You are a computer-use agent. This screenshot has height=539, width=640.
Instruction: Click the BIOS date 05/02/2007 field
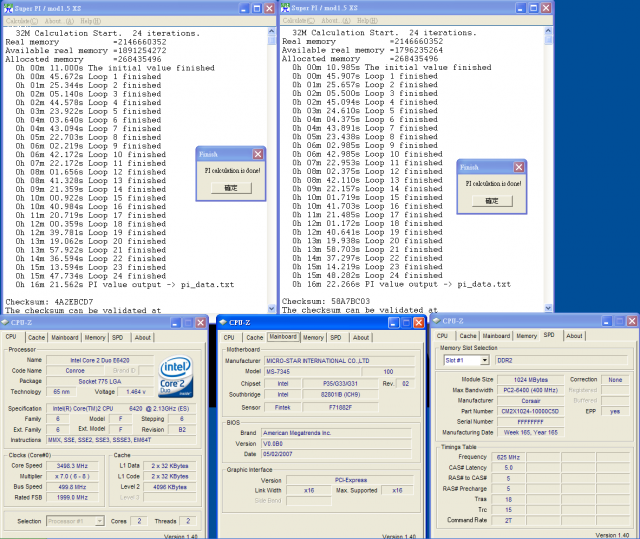[336, 454]
